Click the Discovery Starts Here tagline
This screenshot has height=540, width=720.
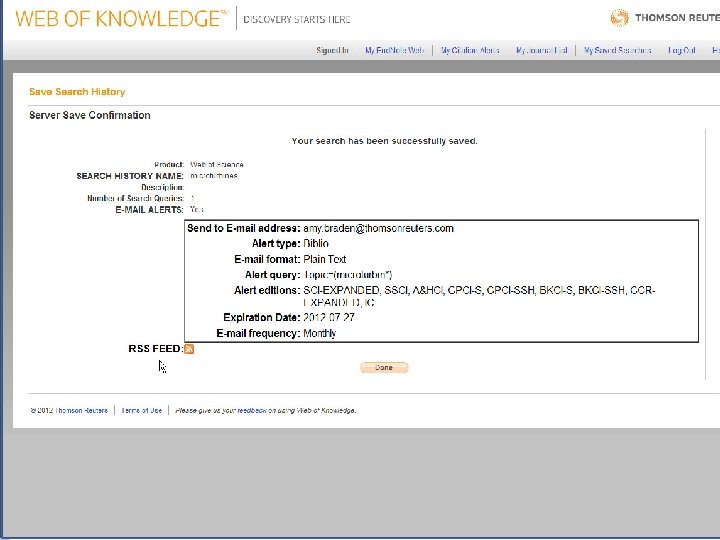(297, 19)
